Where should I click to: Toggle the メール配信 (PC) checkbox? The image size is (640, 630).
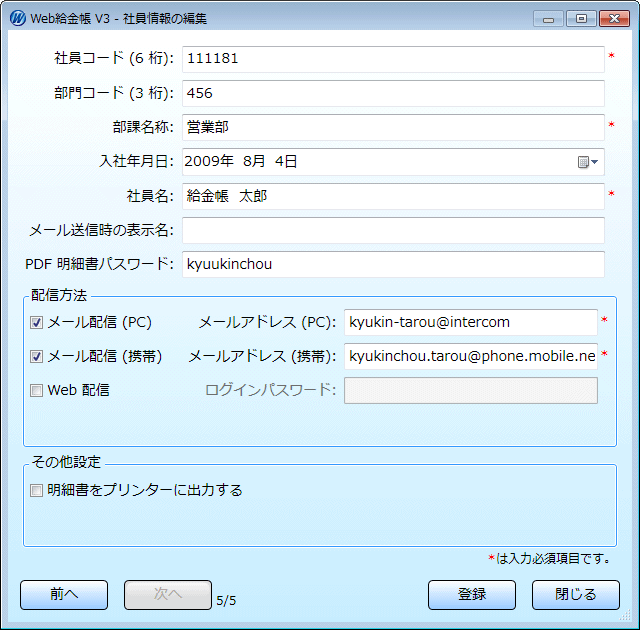coord(37,323)
